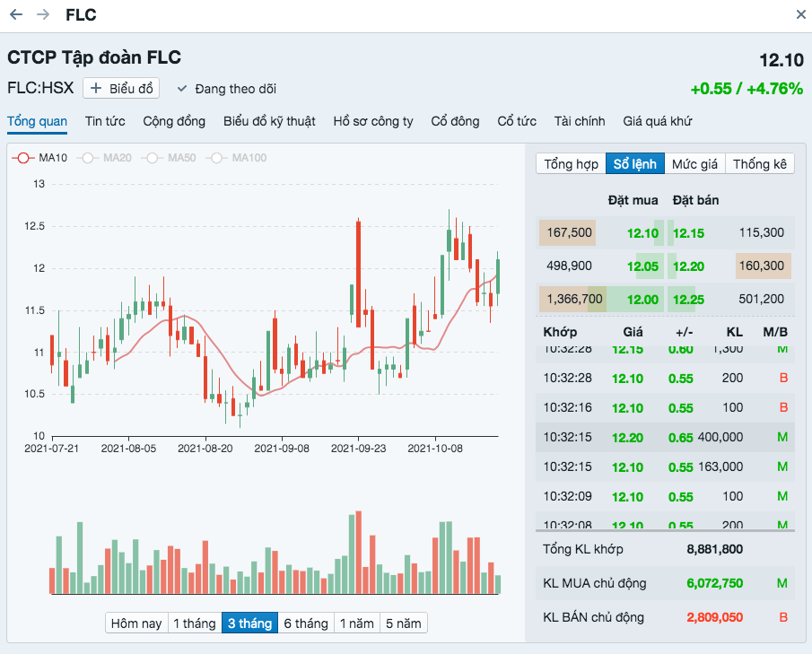Enable the MA50 moving average line
Image resolution: width=812 pixels, height=654 pixels.
tap(170, 158)
